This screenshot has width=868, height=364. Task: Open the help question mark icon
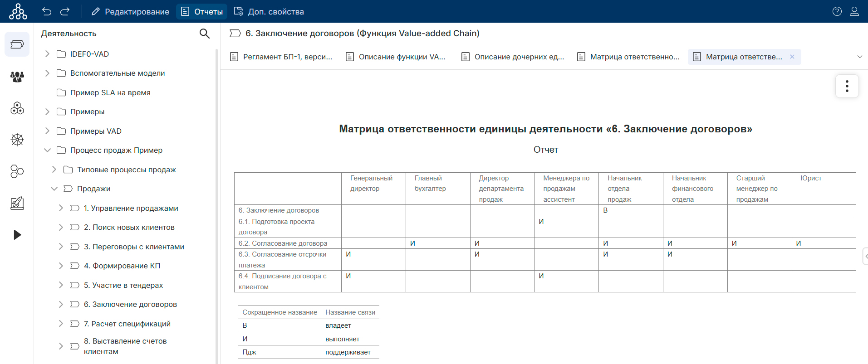837,11
